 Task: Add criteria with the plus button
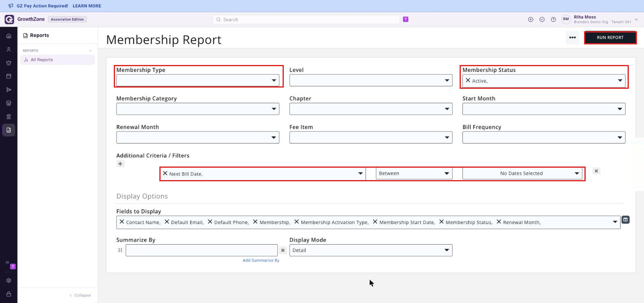coord(120,164)
